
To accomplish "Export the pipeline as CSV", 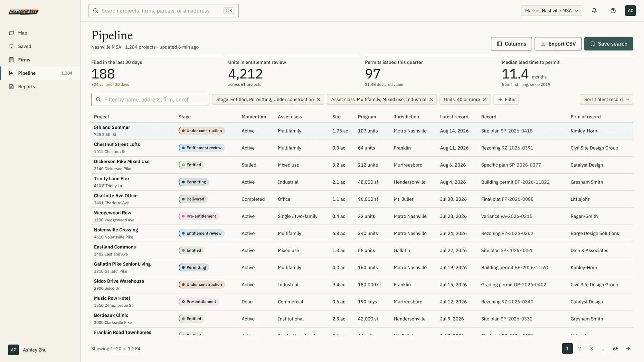I will tap(558, 44).
